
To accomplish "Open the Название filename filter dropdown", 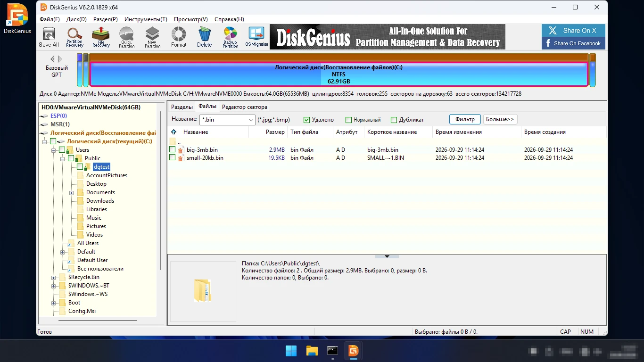I will [251, 120].
